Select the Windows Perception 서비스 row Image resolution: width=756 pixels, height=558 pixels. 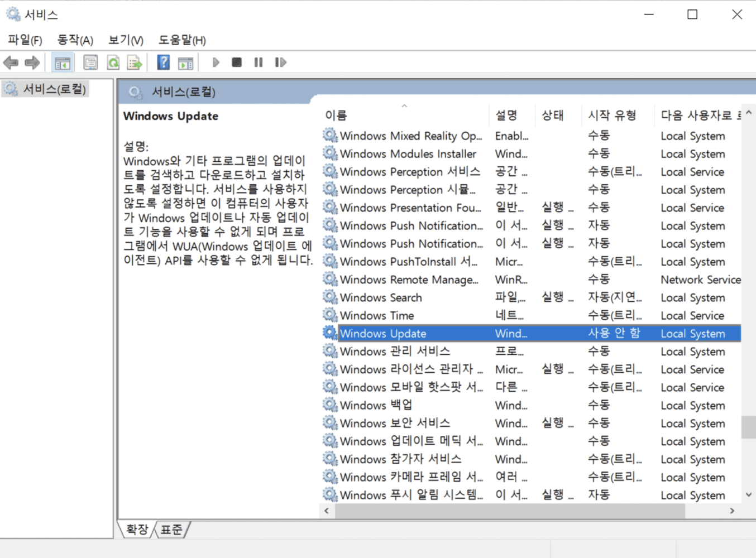[x=531, y=172]
